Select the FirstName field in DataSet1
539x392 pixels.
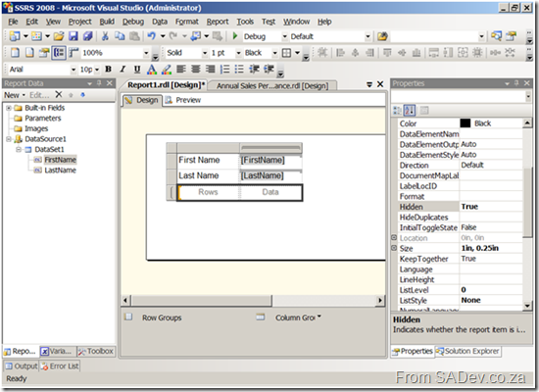click(x=60, y=160)
